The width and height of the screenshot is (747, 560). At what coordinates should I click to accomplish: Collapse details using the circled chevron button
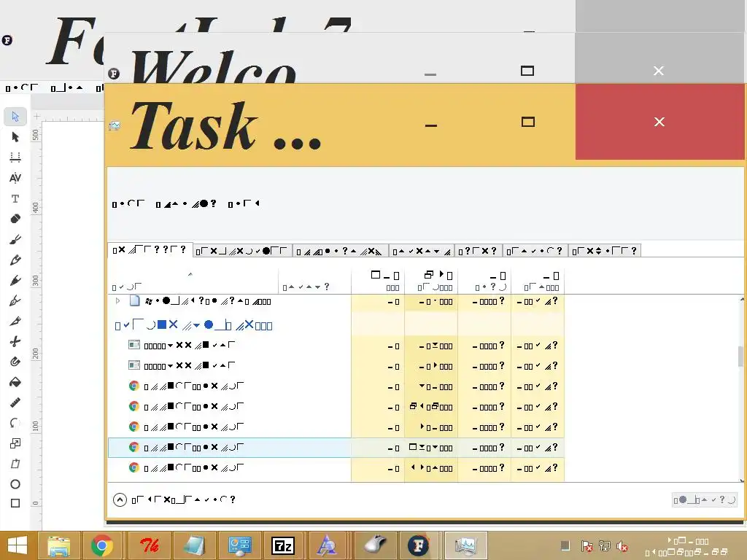pyautogui.click(x=120, y=499)
